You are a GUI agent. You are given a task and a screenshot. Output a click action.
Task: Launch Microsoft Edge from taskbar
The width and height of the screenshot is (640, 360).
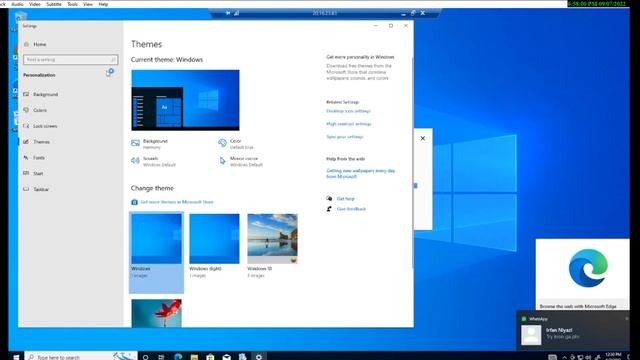[178, 357]
